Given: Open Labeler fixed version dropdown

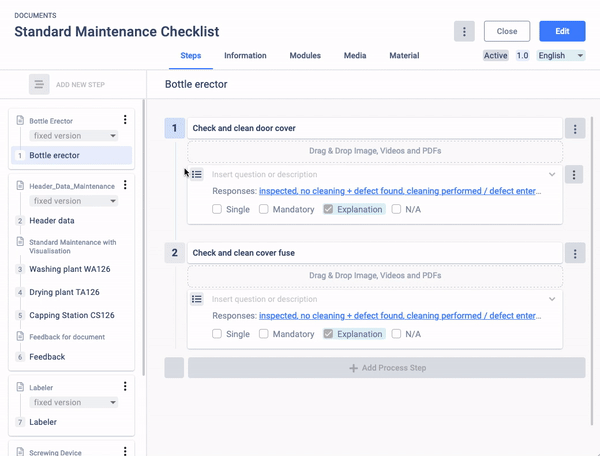Looking at the screenshot, I should [x=74, y=402].
